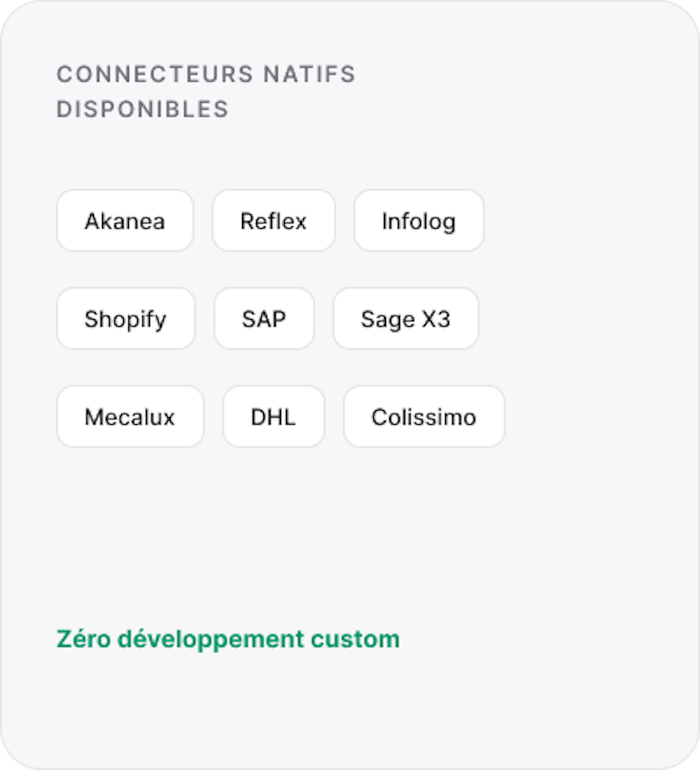Click the "Connecteurs natifs" heading line
This screenshot has width=700, height=770.
click(x=206, y=74)
